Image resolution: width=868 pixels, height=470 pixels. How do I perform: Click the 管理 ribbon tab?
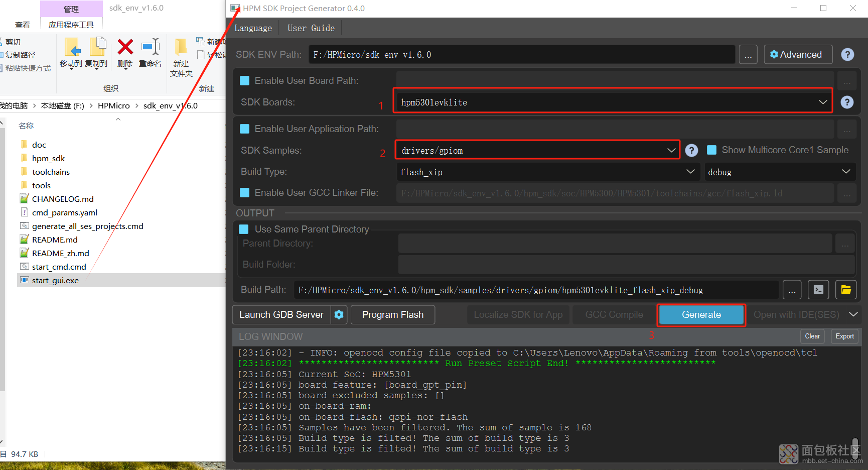71,9
